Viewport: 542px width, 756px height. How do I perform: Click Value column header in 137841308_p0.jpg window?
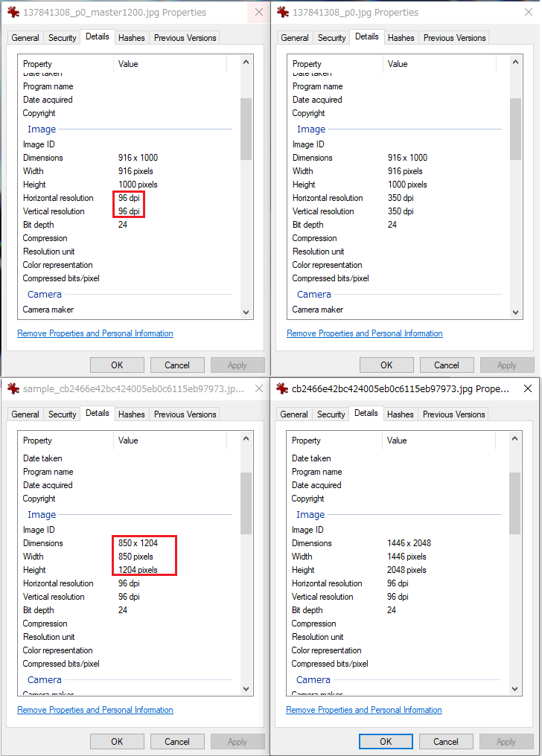(439, 64)
